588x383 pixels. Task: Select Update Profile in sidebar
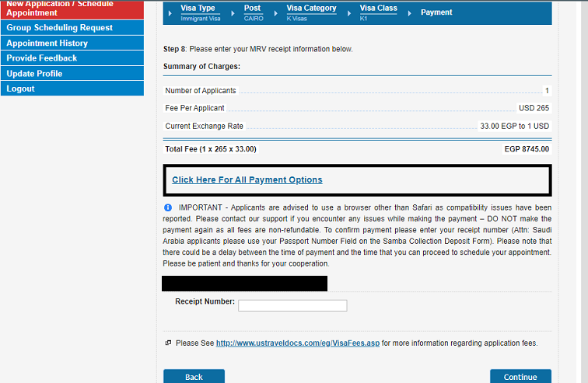click(x=72, y=73)
